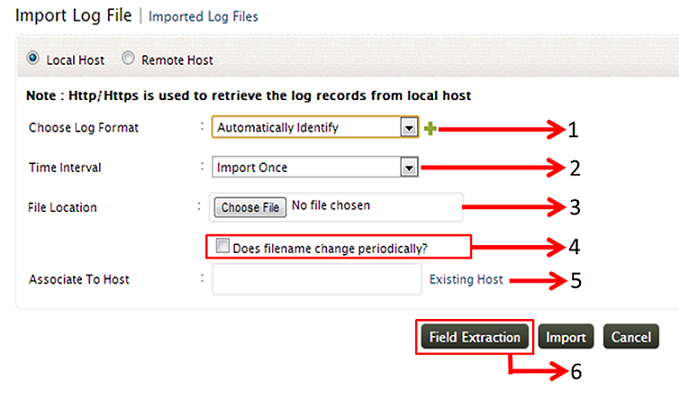679x409 pixels.
Task: Expand the Choose Log Format dropdown arrow
Action: click(x=407, y=128)
